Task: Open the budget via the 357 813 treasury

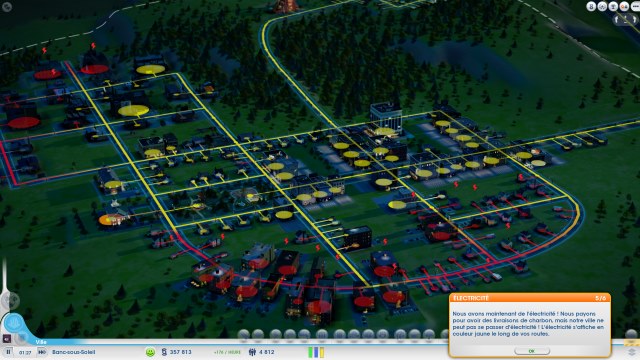Action: 176,352
